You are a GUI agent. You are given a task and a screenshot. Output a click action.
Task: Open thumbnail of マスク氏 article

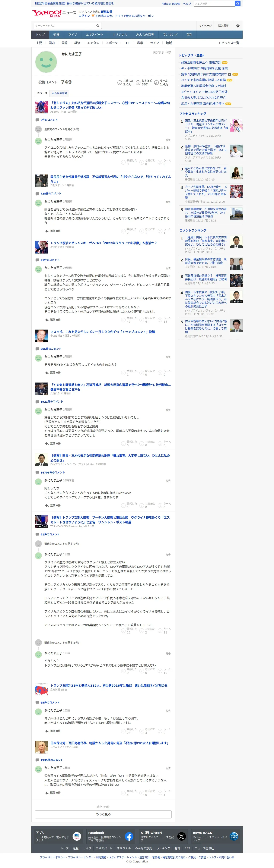[41, 336]
